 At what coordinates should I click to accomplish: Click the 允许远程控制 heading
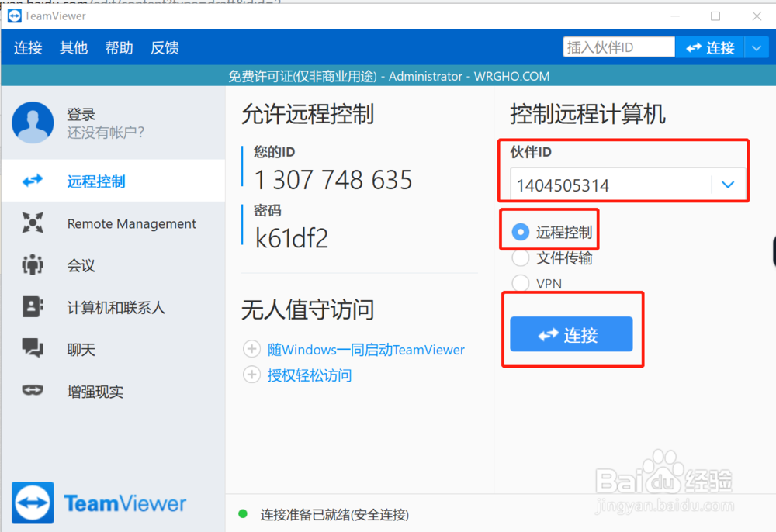pos(308,114)
